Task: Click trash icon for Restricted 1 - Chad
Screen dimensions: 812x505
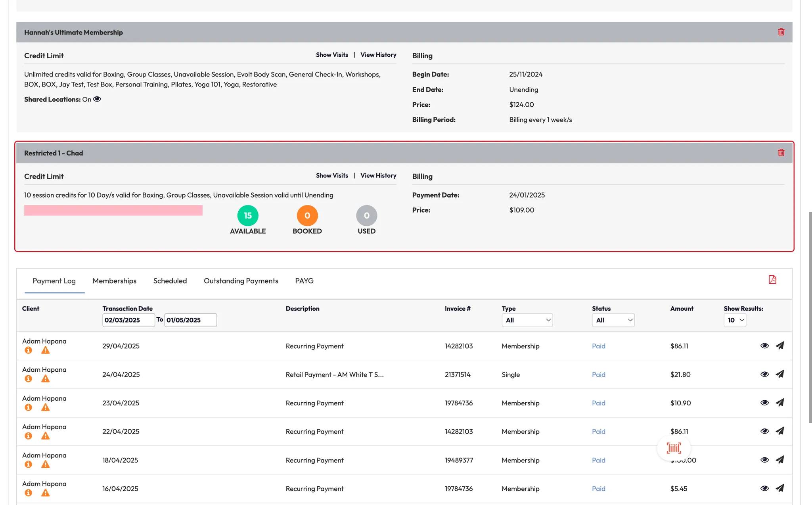Action: pos(781,153)
